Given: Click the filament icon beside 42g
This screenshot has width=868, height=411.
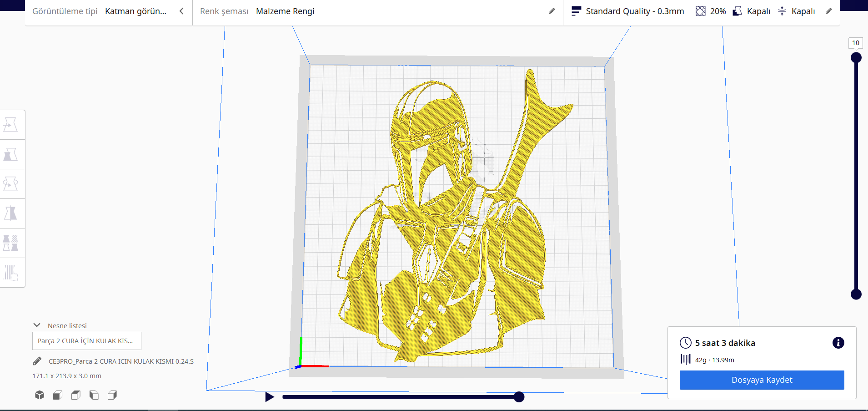Looking at the screenshot, I should click(686, 360).
